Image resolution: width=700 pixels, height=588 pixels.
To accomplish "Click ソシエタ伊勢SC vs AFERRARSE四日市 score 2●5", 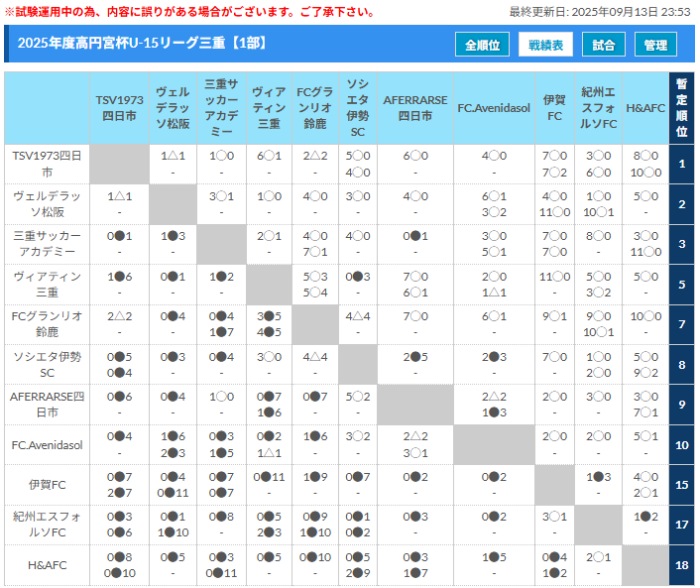I will [415, 357].
